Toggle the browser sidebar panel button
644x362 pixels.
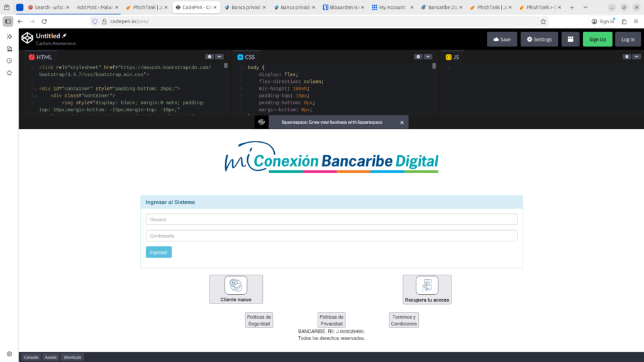coord(8,21)
